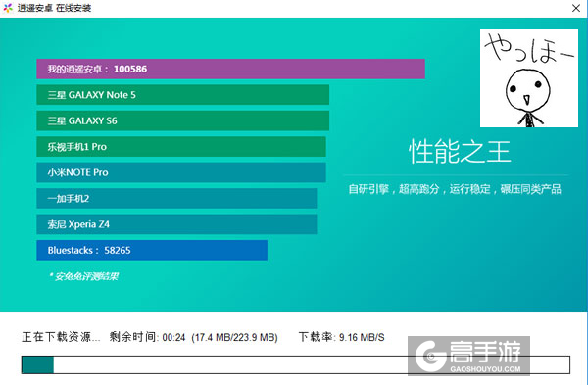Select the Bluestacks 58265 bar
Screen dimensions: 588x385
(x=152, y=250)
